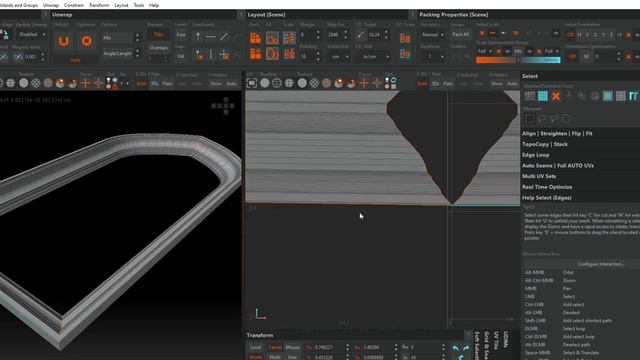Click the diagonal line constraint icon
Viewport: 640px width, 360px height.
pos(224,37)
